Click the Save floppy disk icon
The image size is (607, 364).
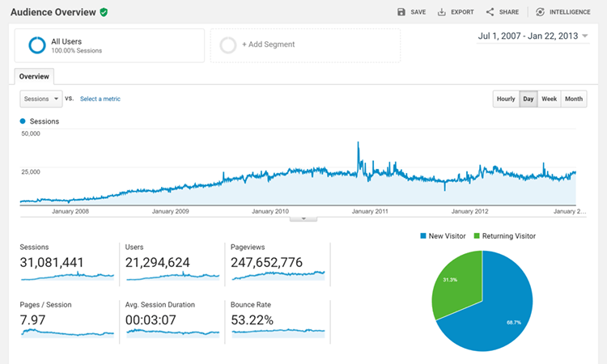401,12
